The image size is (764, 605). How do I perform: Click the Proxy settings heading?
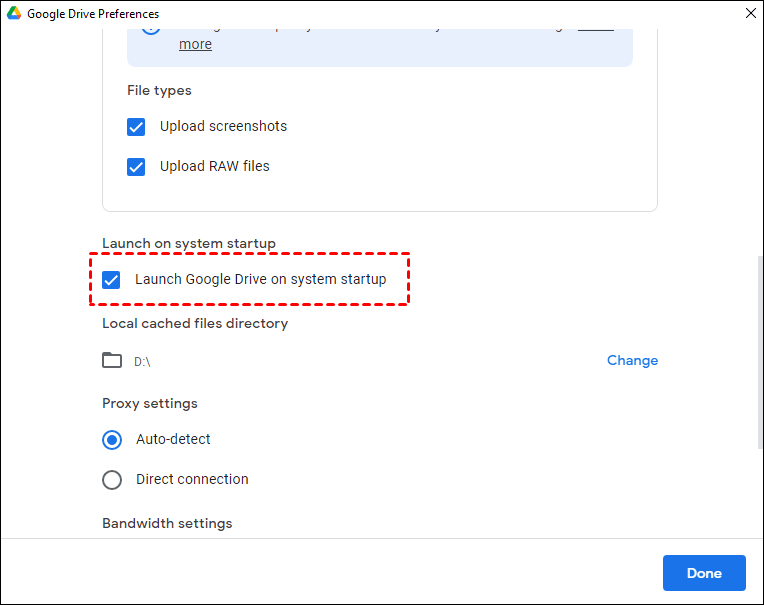click(x=150, y=403)
